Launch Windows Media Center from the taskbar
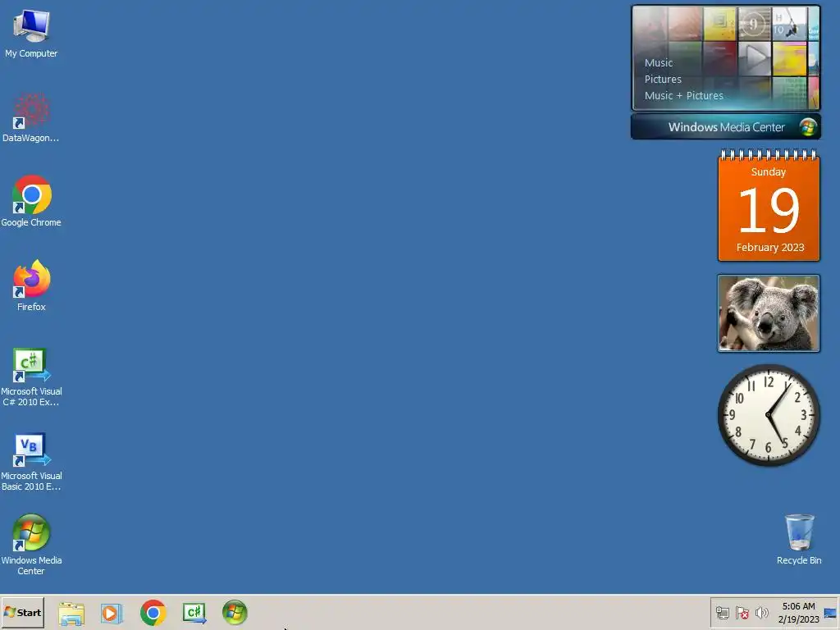The width and height of the screenshot is (840, 630). (235, 613)
